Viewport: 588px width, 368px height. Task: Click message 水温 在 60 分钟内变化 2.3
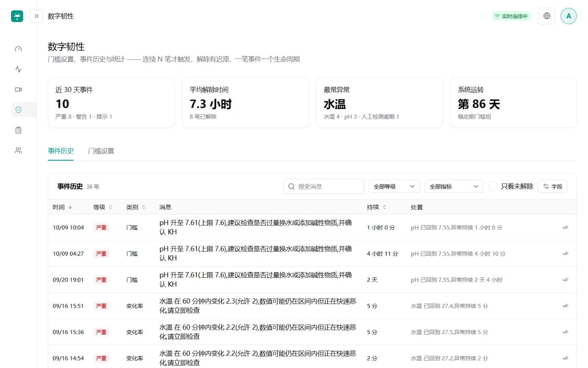258,306
